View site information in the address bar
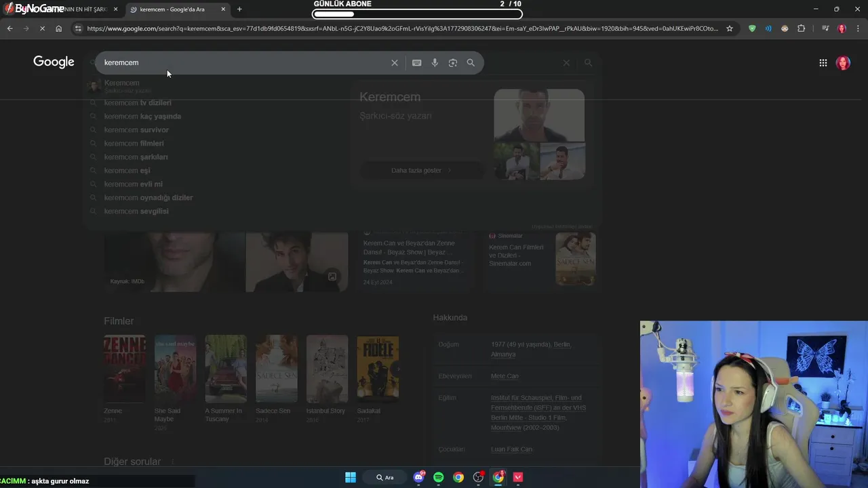Screen dimensions: 868x488 pyautogui.click(x=78, y=28)
